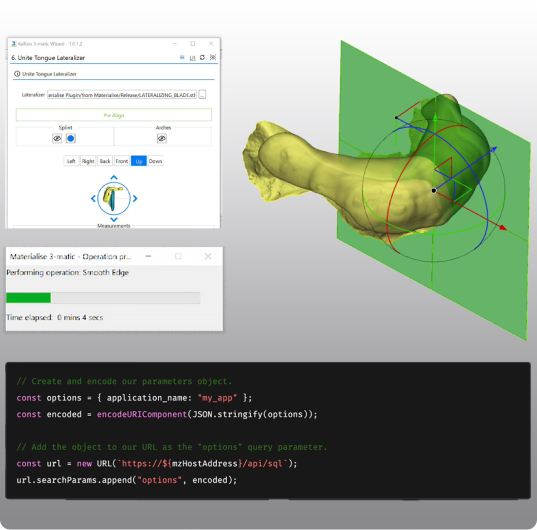Click the down chevron below the preview
The width and height of the screenshot is (537, 530).
pos(114,219)
